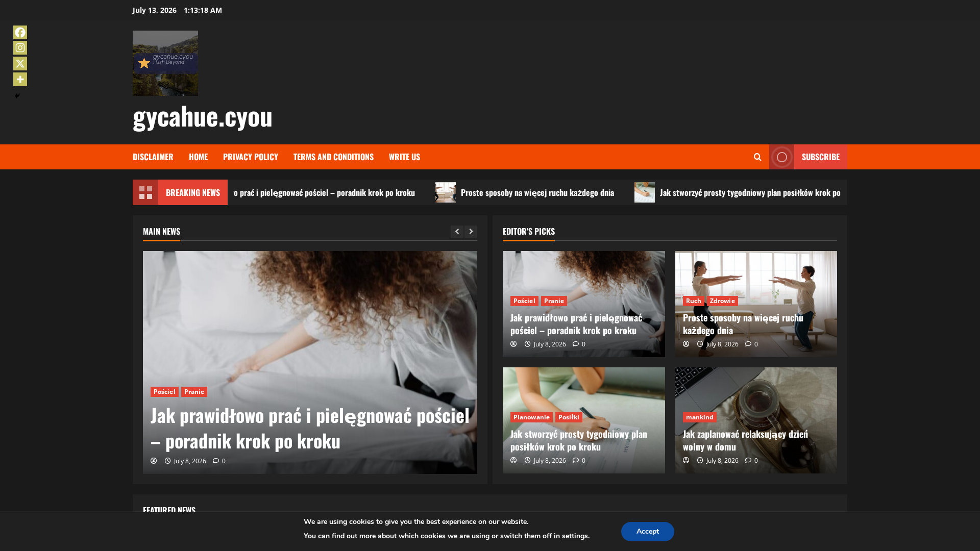Open the mankind category tag
The image size is (980, 551).
click(x=699, y=417)
